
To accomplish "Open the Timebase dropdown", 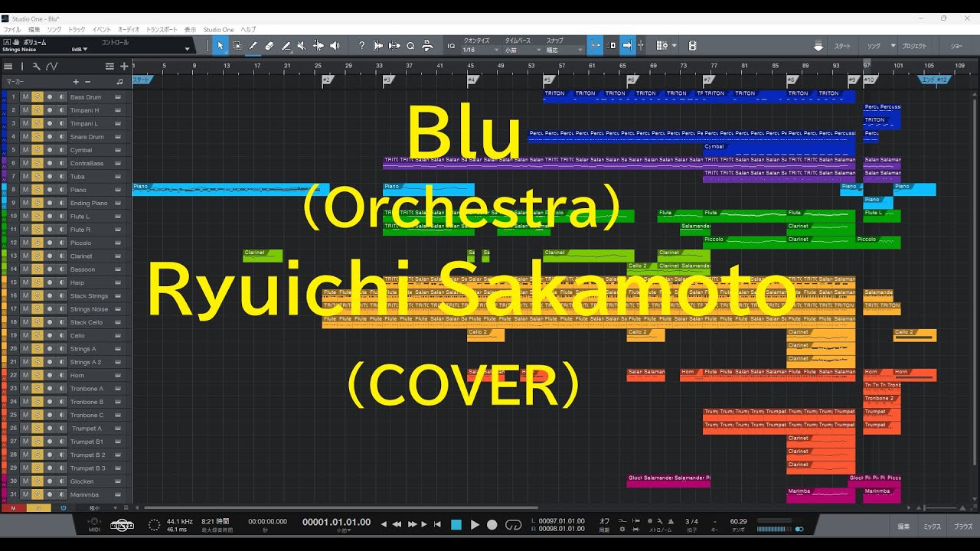I will point(523,50).
